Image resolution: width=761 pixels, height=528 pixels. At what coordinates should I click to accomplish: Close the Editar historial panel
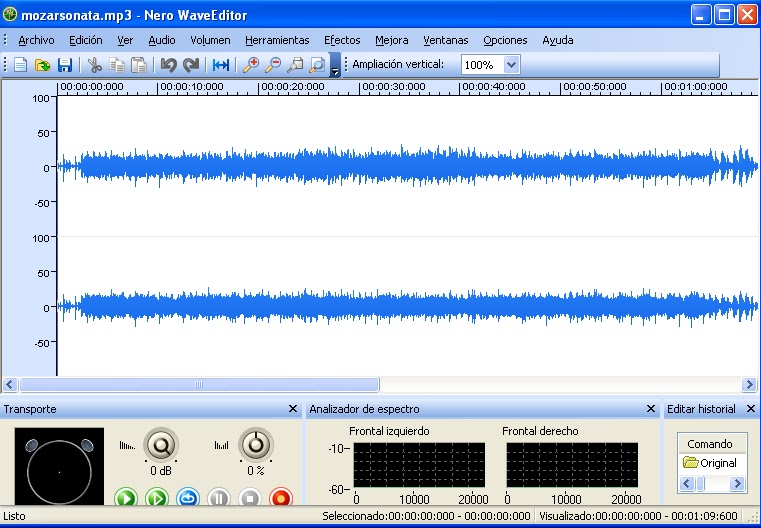click(x=750, y=409)
